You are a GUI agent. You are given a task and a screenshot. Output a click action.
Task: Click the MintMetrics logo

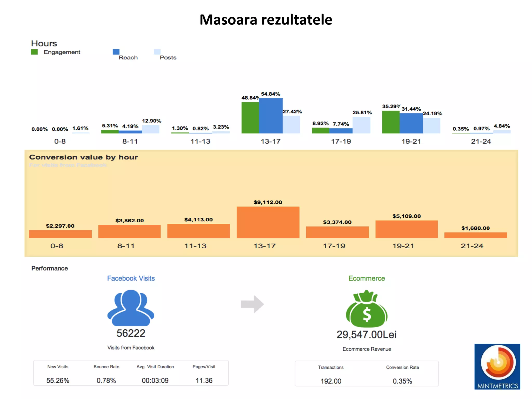[497, 367]
